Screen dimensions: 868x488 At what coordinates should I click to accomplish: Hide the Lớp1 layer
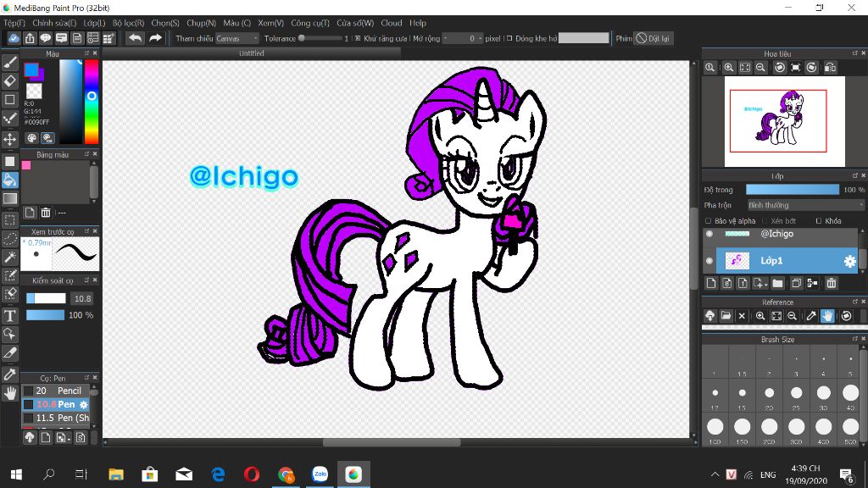point(709,261)
